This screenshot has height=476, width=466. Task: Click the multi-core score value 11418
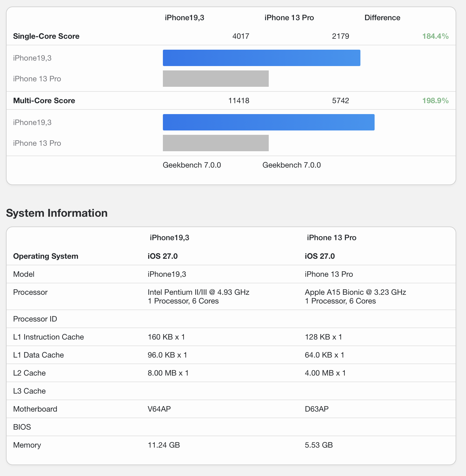click(239, 101)
